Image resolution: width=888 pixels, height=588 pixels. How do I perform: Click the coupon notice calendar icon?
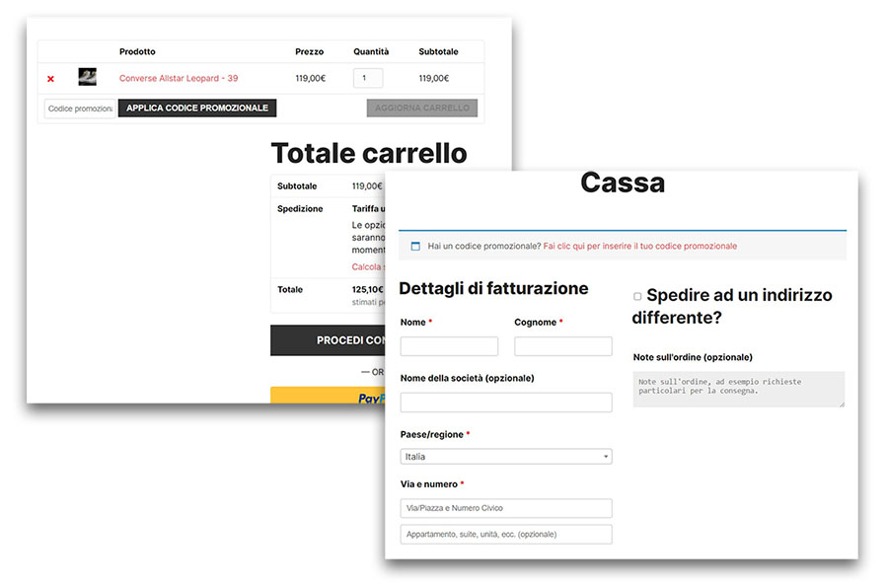click(x=415, y=246)
